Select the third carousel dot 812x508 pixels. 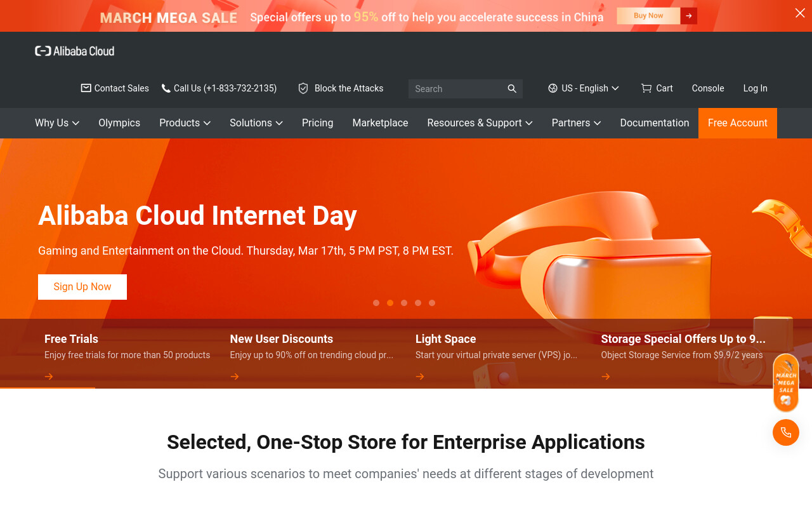(404, 303)
